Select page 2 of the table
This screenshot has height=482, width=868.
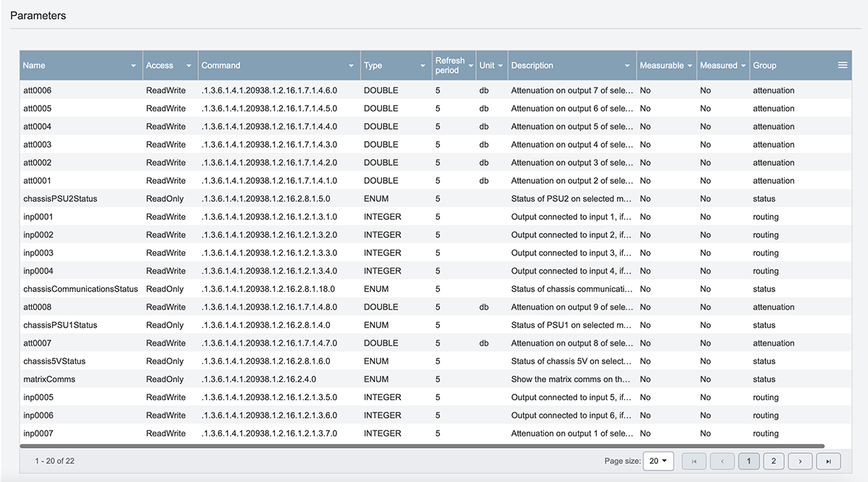point(773,461)
